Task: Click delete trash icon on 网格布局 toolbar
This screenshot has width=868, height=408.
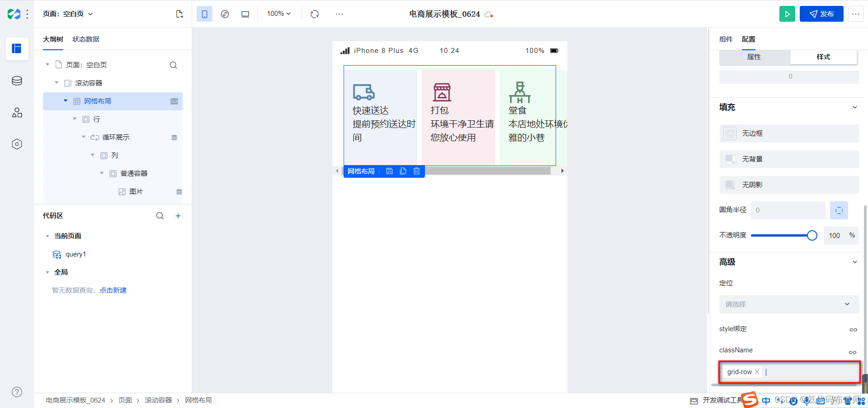Action: (416, 171)
